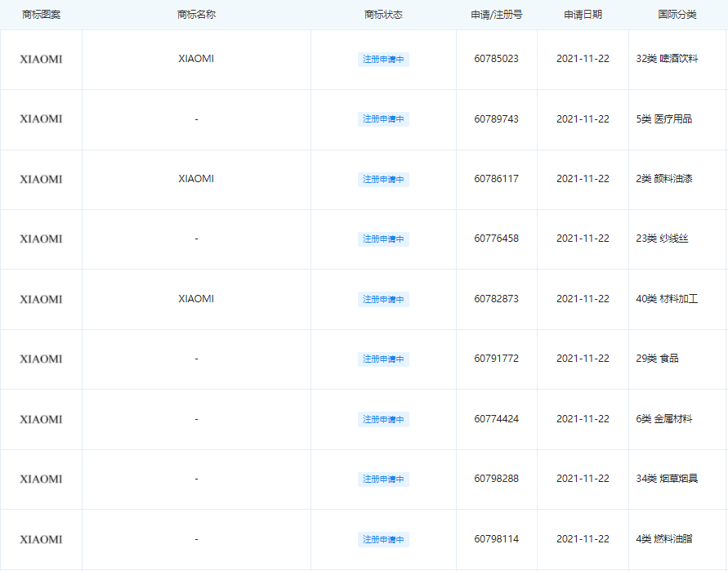Screen dimensions: 728x571
Task: Click the 申请/注册号 column header
Action: point(497,15)
